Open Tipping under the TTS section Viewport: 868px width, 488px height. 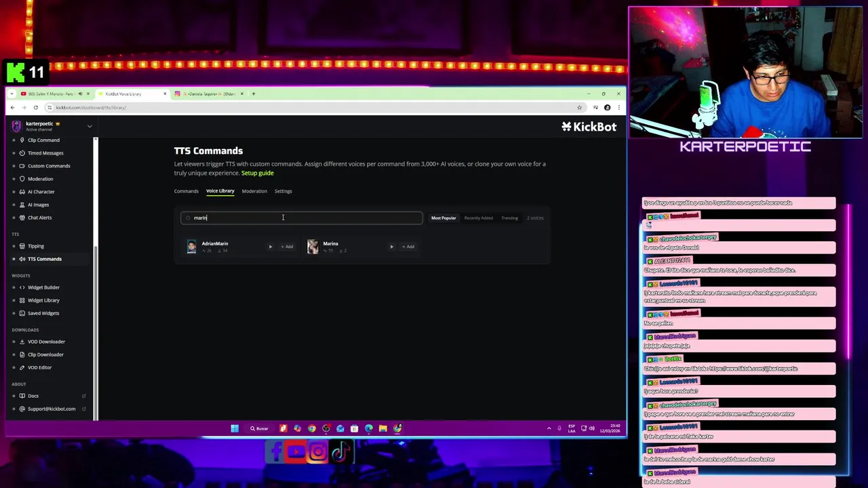(x=35, y=246)
